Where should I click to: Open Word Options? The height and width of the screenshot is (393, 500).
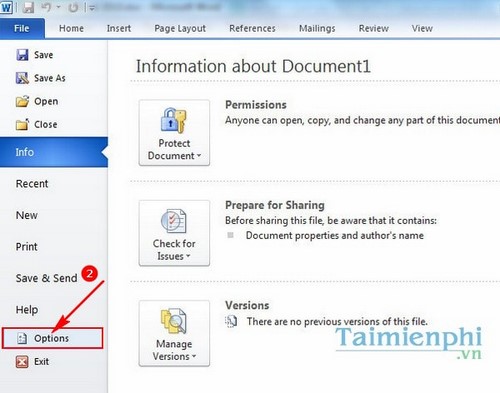pyautogui.click(x=53, y=338)
